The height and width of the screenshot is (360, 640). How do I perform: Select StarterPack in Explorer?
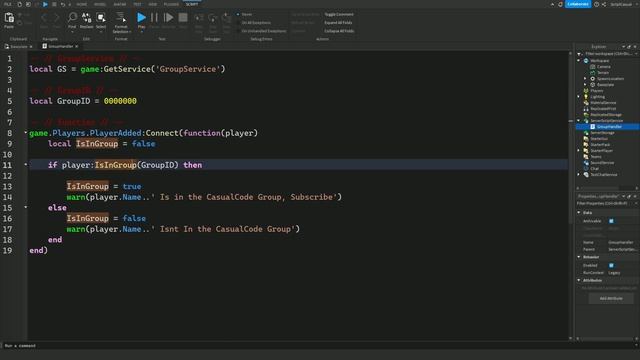[600, 145]
